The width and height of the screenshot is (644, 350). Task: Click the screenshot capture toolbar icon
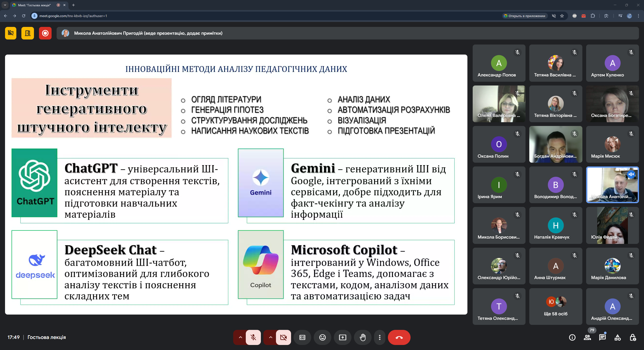(606, 16)
